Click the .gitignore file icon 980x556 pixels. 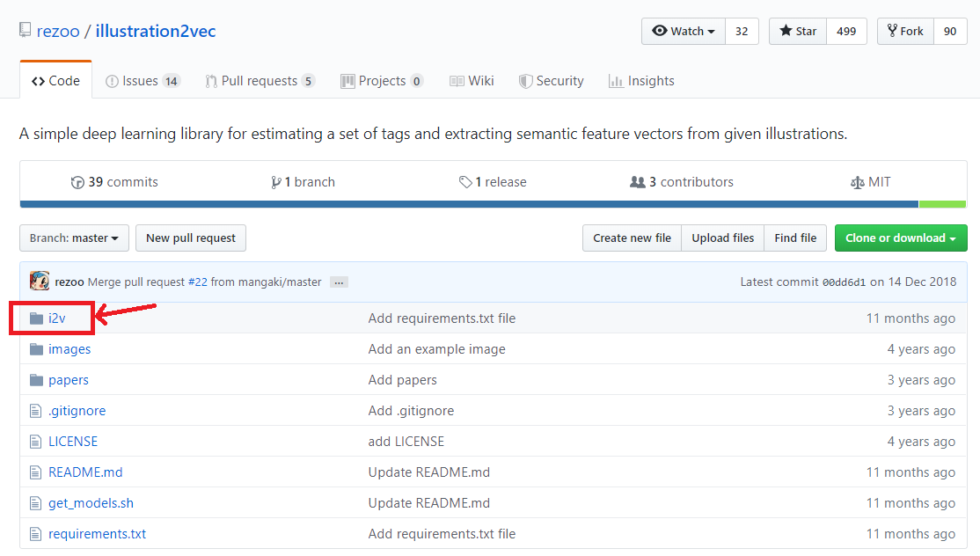click(x=35, y=411)
